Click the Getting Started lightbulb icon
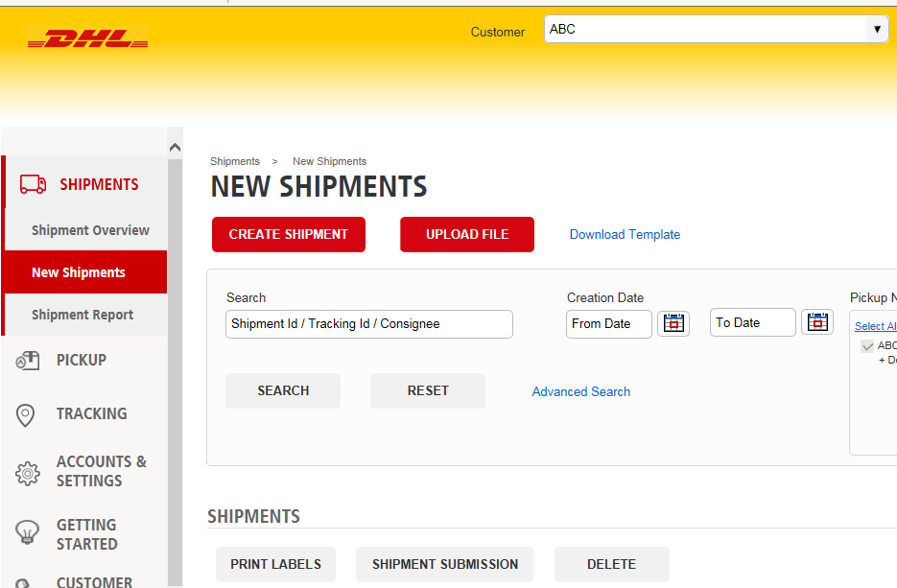This screenshot has height=588, width=897. (x=28, y=533)
